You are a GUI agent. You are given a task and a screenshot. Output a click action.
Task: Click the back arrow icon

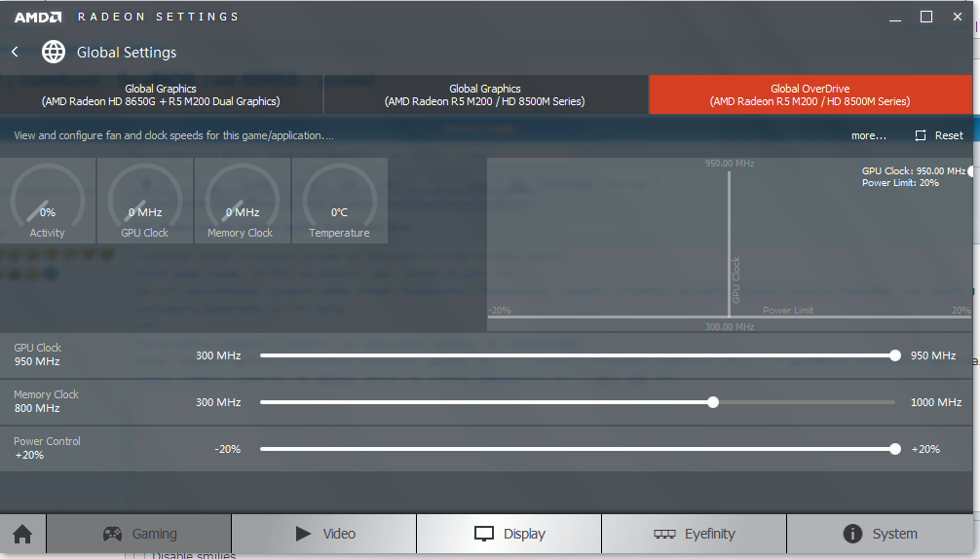pyautogui.click(x=16, y=52)
